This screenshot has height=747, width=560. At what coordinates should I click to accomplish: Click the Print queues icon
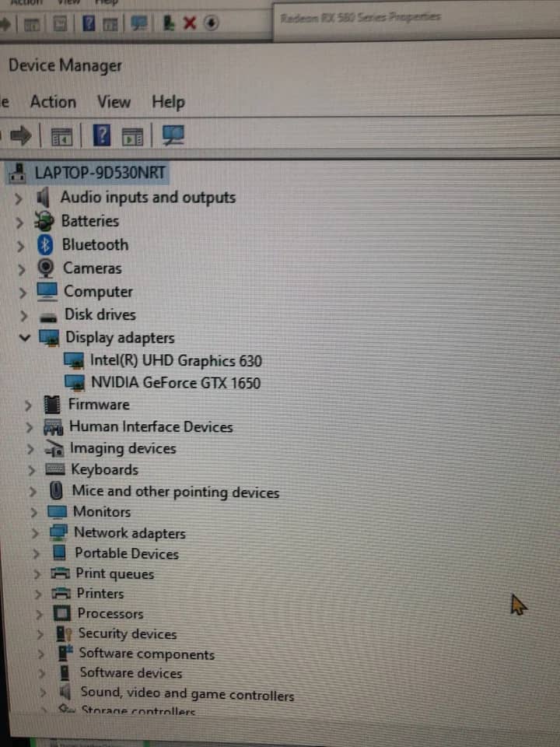coord(61,573)
